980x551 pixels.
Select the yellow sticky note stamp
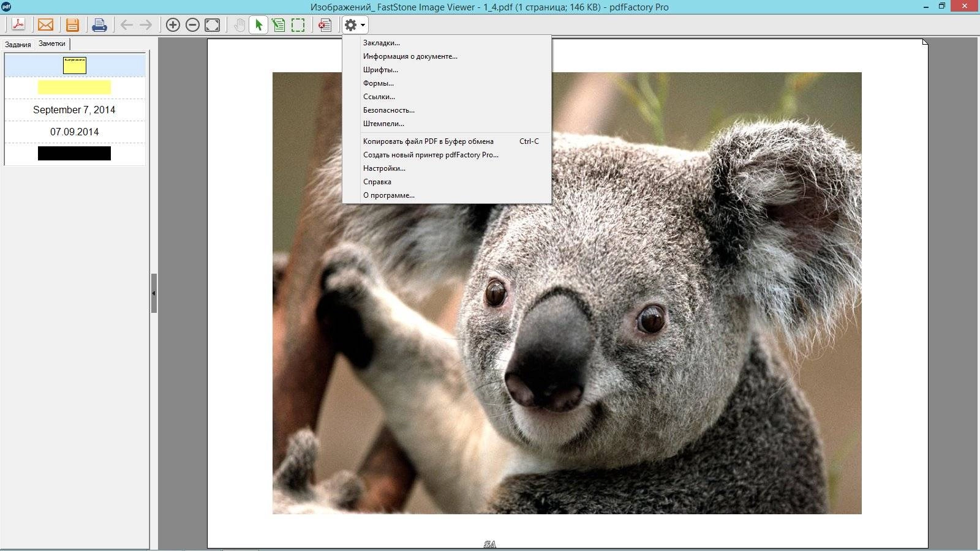[75, 66]
